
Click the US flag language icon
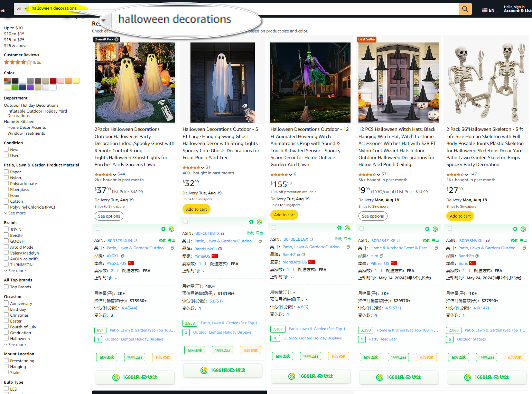click(485, 10)
